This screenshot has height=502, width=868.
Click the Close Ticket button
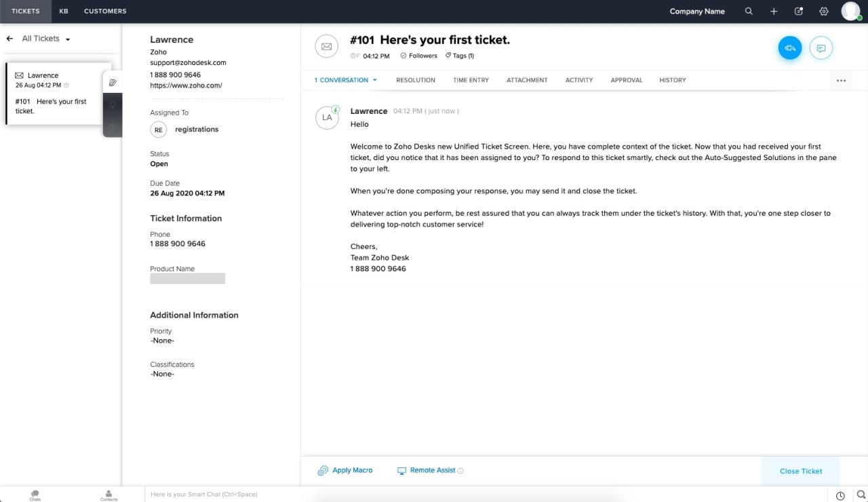[801, 471]
